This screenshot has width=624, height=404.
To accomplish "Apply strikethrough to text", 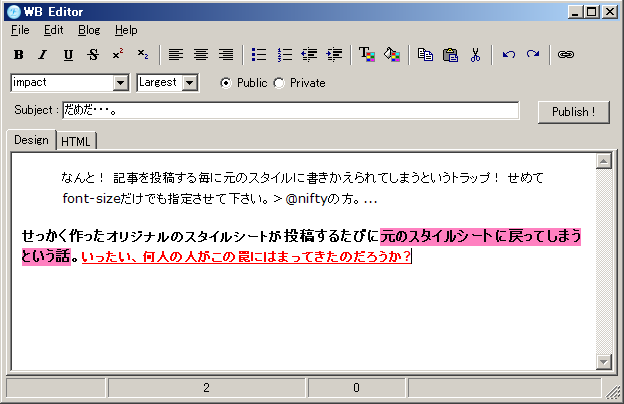I will [93, 55].
